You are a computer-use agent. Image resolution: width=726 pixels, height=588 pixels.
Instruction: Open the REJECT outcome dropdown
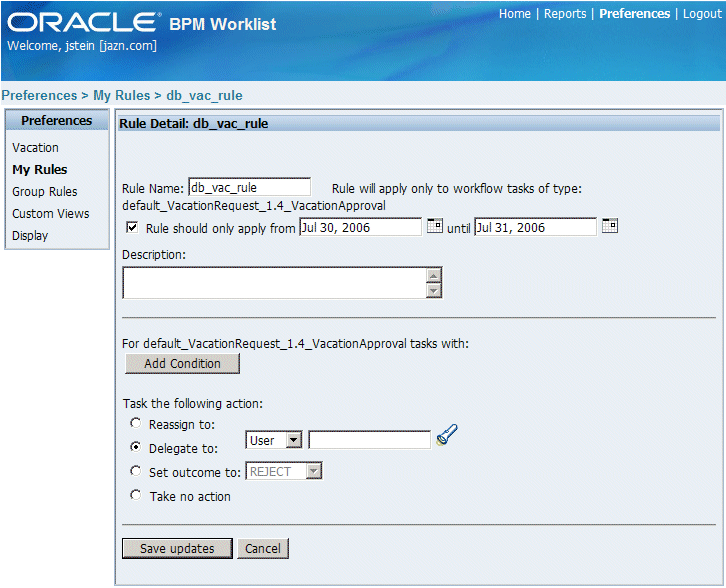(x=283, y=471)
